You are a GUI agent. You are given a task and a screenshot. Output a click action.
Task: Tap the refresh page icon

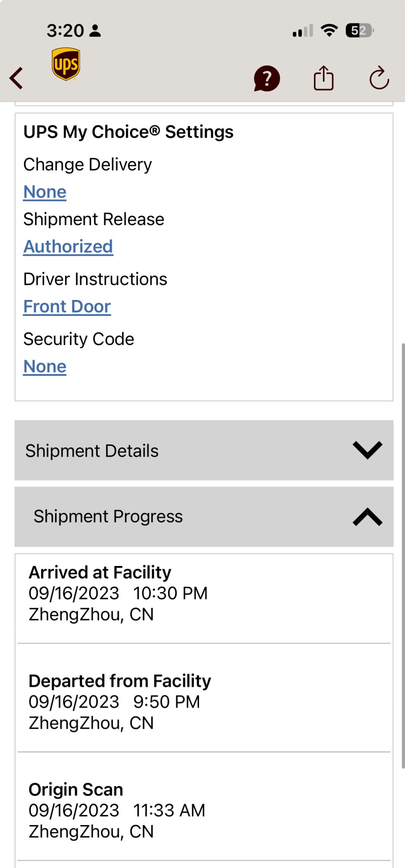tap(379, 78)
